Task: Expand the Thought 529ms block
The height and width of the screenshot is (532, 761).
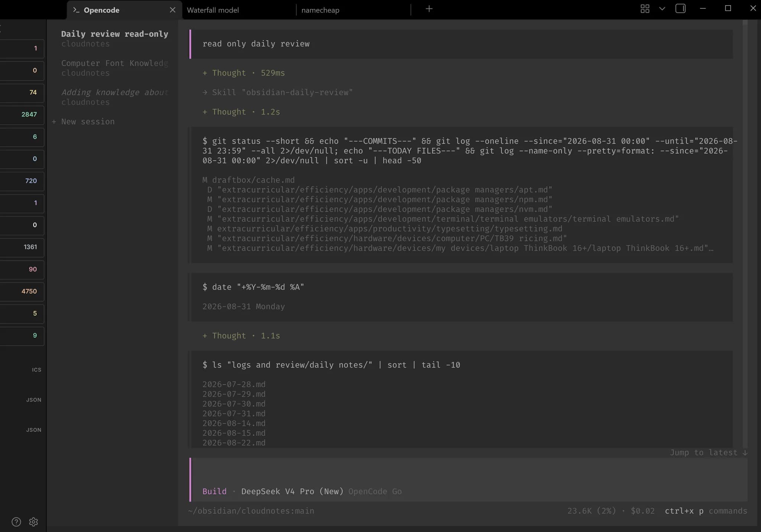Action: [x=244, y=73]
